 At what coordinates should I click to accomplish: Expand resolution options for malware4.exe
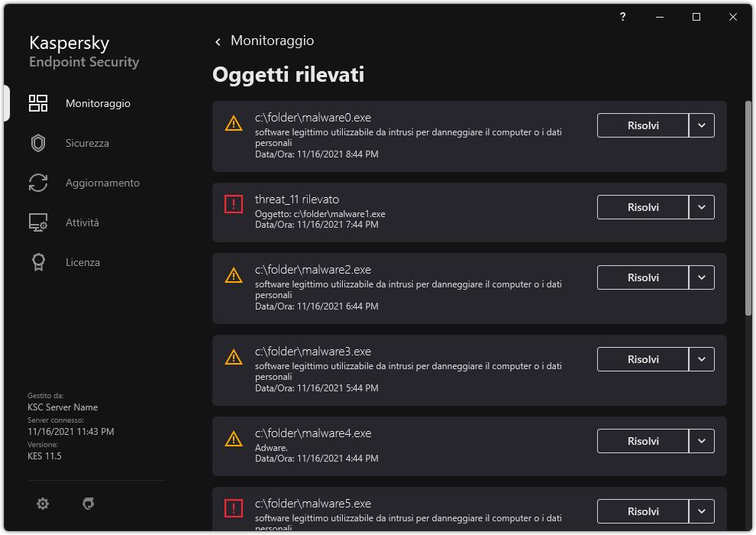click(x=702, y=441)
